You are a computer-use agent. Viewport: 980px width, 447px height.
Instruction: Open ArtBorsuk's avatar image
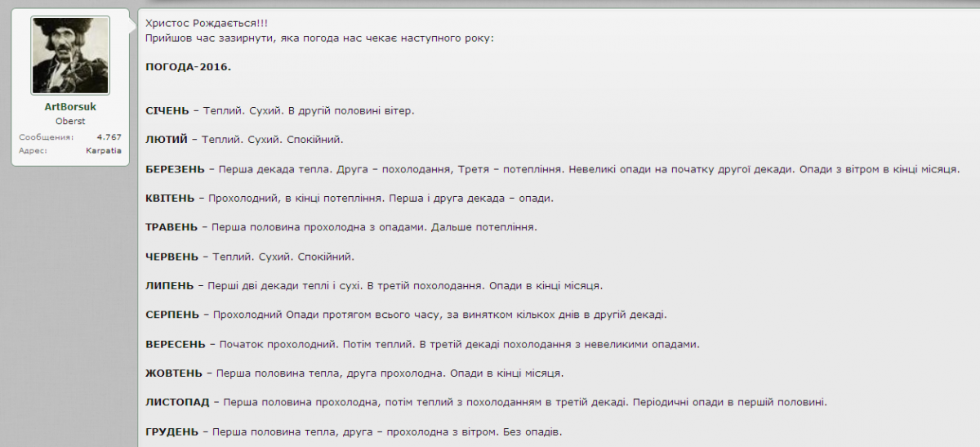click(x=70, y=55)
